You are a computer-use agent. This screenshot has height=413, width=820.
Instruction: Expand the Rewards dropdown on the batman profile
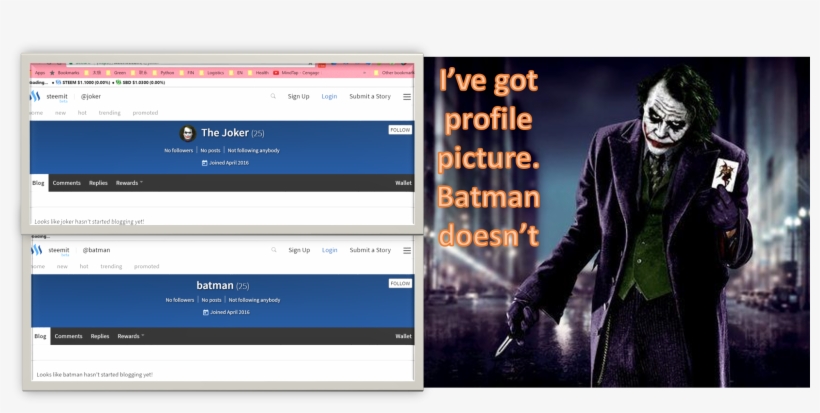point(131,336)
